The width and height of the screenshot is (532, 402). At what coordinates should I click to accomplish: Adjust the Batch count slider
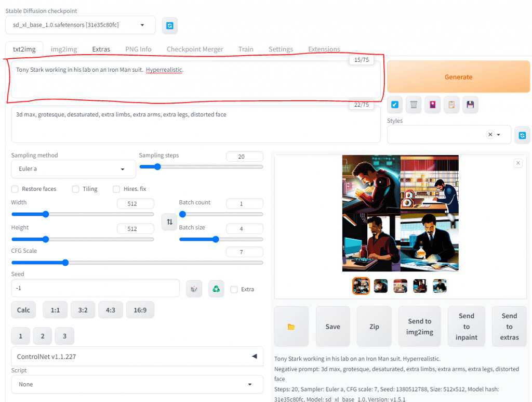[221, 214]
